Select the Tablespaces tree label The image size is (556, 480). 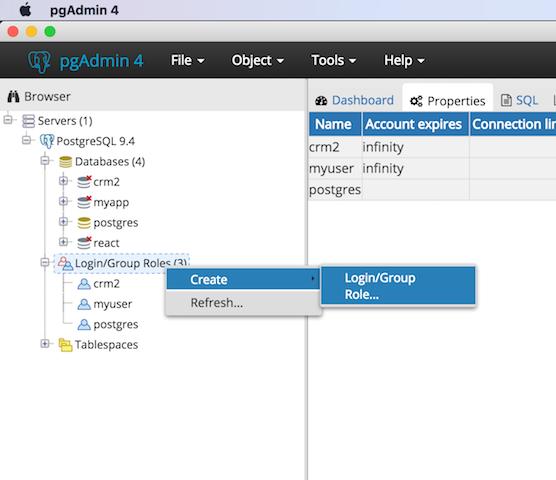(106, 345)
